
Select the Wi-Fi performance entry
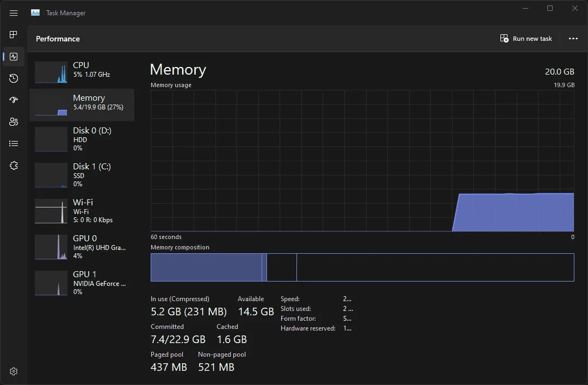82,211
